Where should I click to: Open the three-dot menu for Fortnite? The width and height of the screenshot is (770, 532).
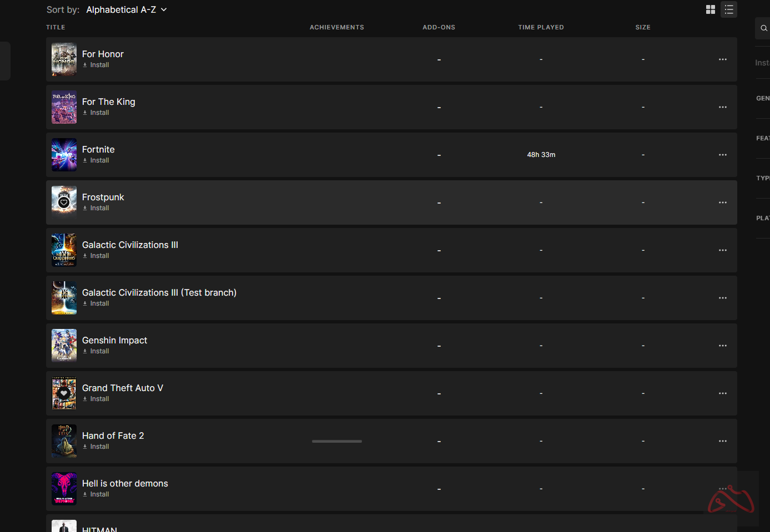click(722, 155)
